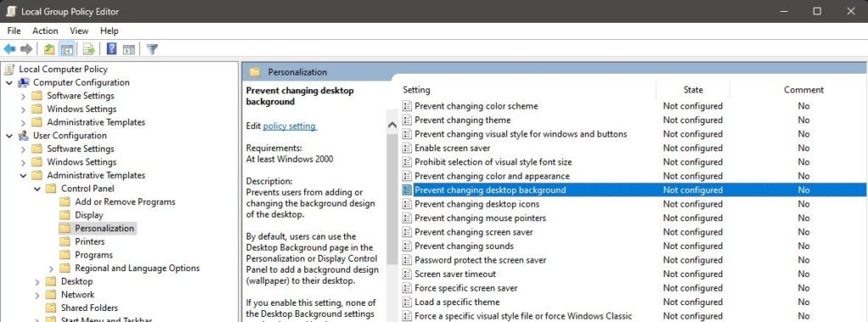The width and height of the screenshot is (868, 322).
Task: Collapse the User Configuration node
Action: click(9, 136)
